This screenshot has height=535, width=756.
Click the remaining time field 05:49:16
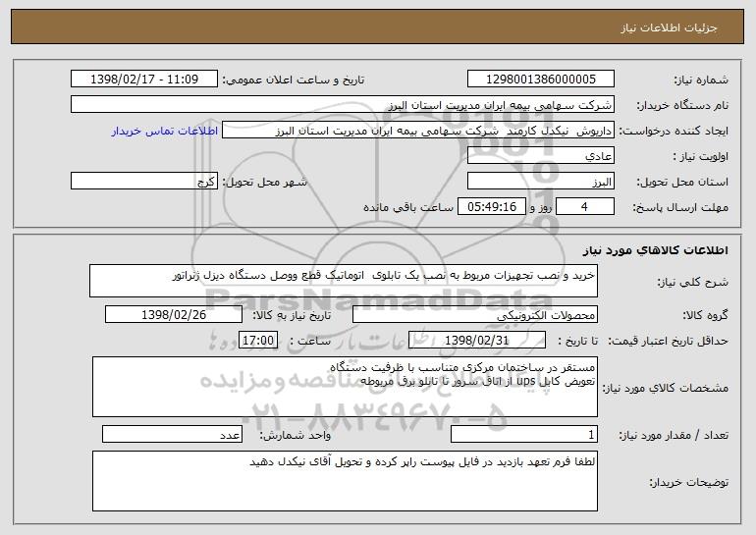tap(491, 207)
